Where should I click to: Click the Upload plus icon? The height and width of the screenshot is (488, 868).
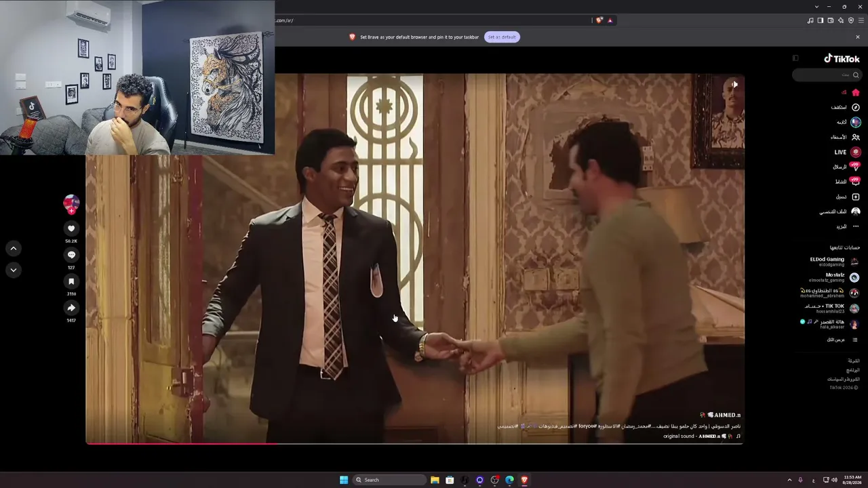click(856, 197)
